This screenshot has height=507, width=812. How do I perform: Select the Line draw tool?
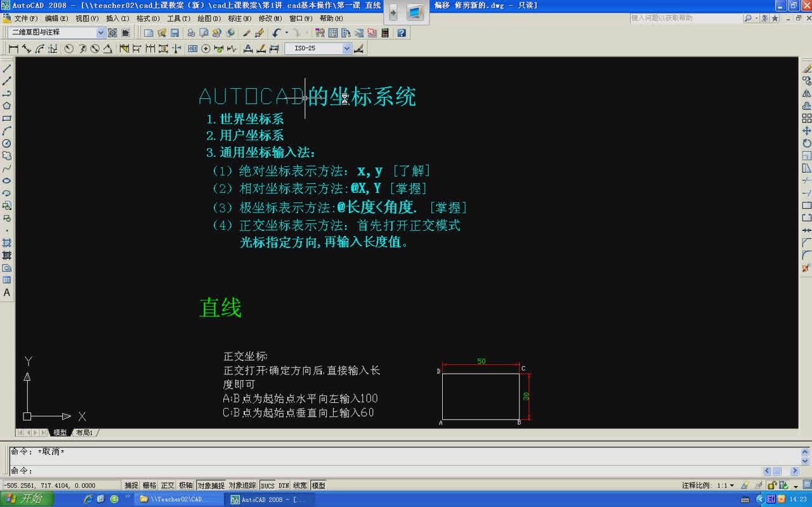[7, 69]
